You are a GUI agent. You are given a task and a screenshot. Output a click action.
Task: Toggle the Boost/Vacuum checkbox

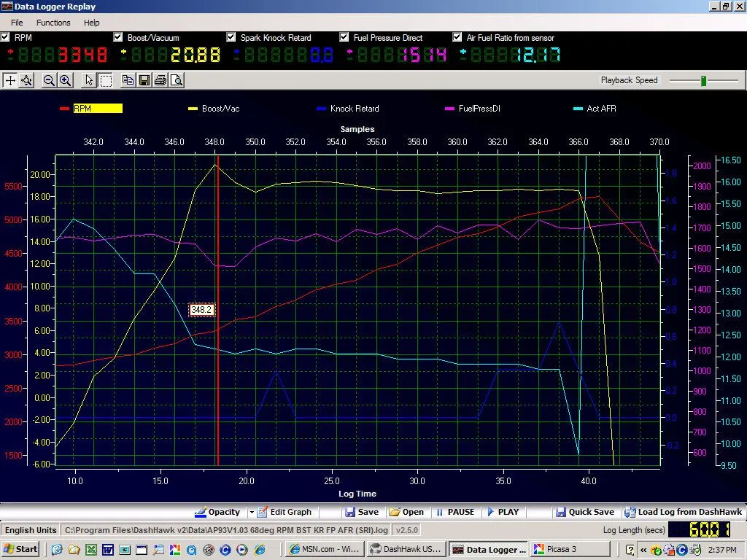click(x=118, y=37)
